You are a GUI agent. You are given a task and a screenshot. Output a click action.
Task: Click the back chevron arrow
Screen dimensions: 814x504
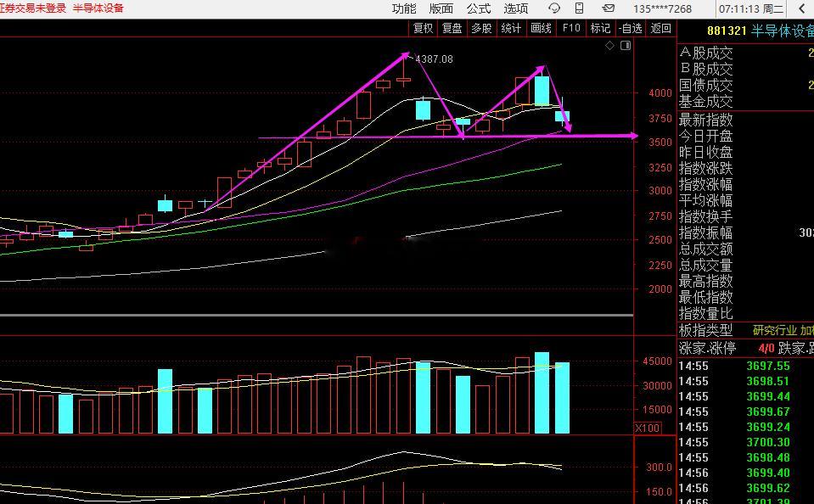(802, 8)
